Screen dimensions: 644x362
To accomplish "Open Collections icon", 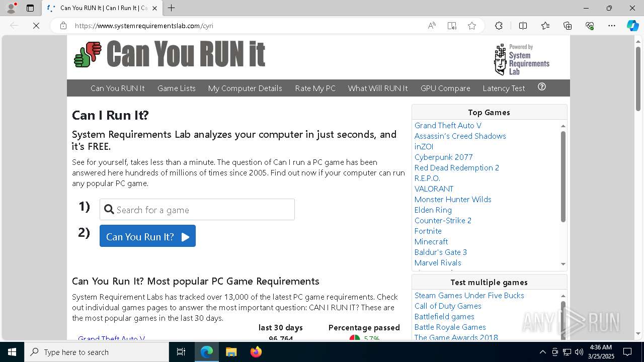I will 568,26.
